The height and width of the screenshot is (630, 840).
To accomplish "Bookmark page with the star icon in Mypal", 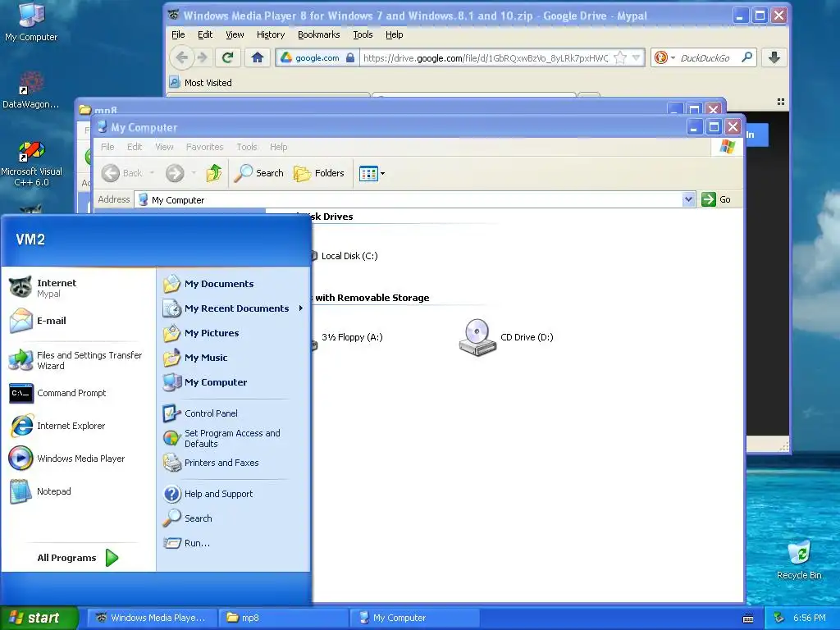I will pos(620,58).
